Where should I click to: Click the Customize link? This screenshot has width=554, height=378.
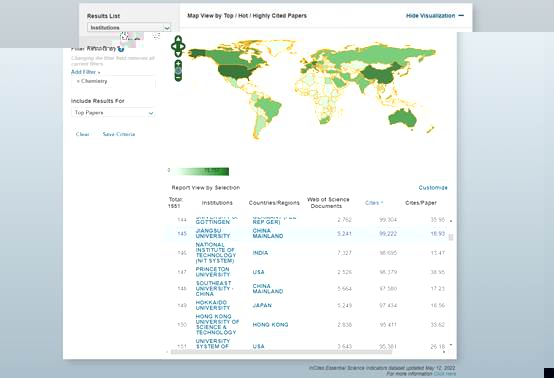(433, 188)
